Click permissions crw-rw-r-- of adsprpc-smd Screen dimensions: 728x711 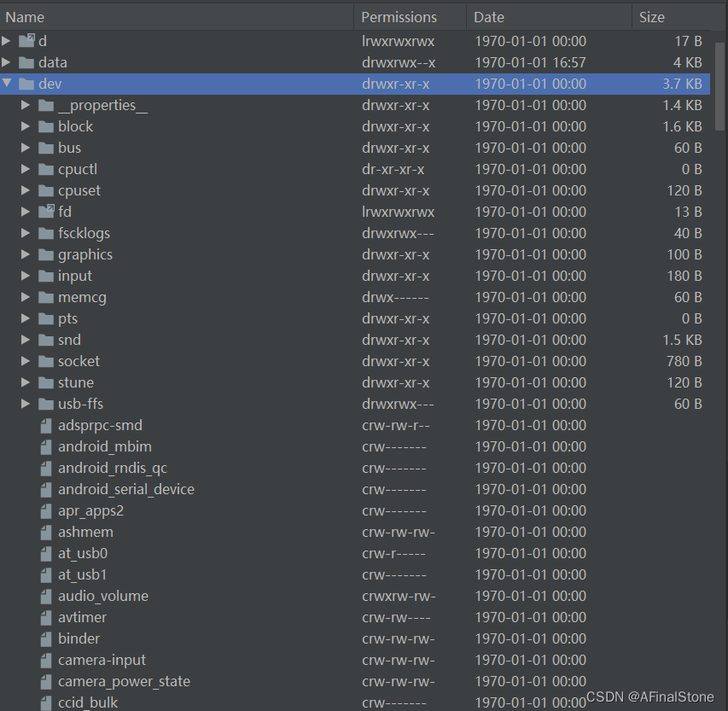click(395, 425)
